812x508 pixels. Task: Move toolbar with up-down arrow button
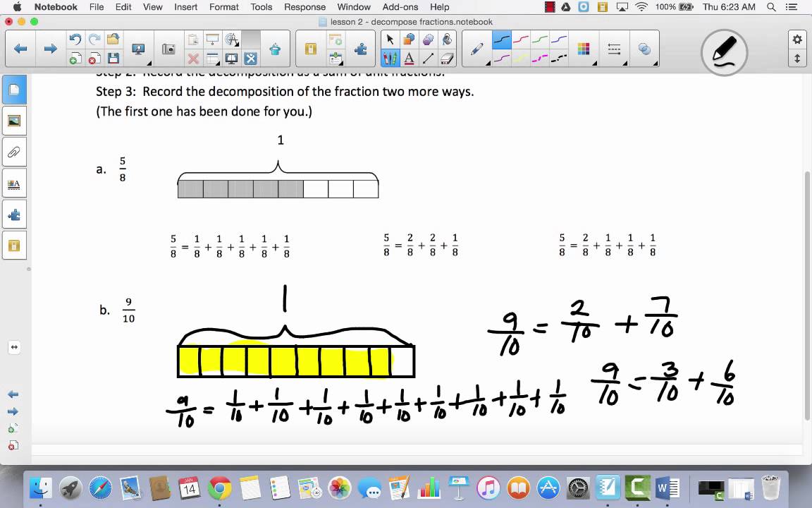click(797, 59)
